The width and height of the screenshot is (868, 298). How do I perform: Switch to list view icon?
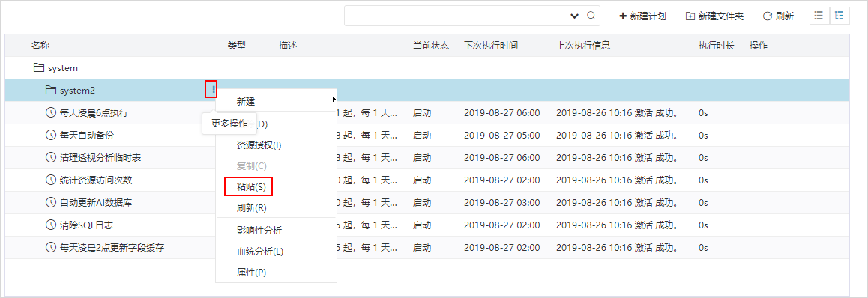click(x=819, y=16)
